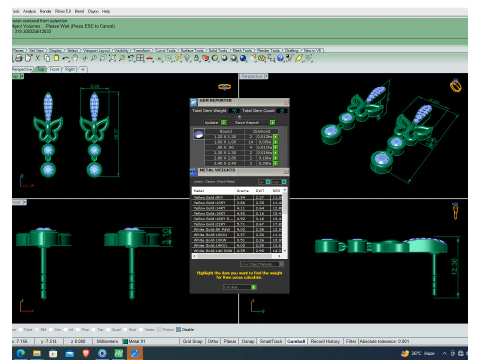Click the light bulb icon in the toolbar

point(187,58)
